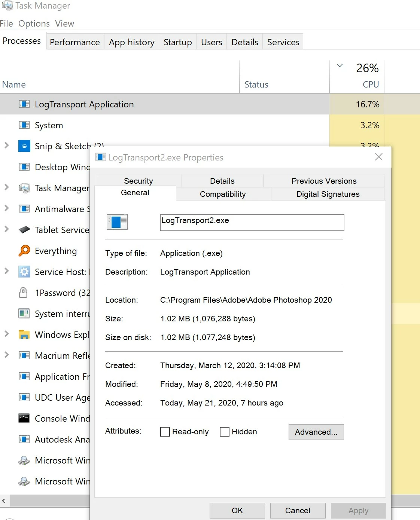This screenshot has width=420, height=520.
Task: Click the LogTransport2.exe file icon in Properties
Action: (x=117, y=222)
